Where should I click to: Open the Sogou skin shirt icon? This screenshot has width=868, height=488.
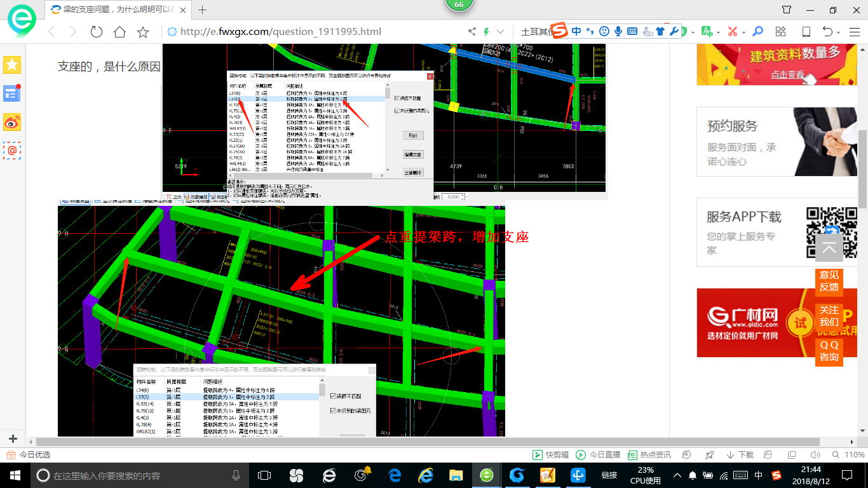click(660, 30)
